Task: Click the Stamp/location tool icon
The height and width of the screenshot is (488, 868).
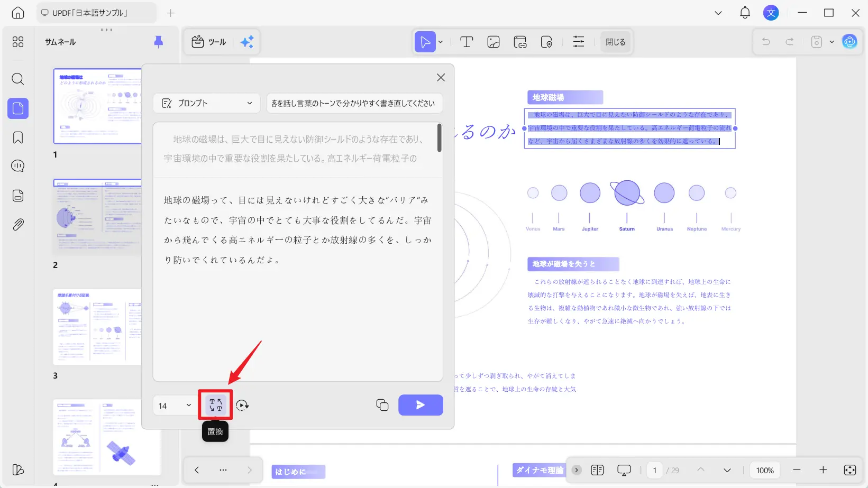Action: coord(547,42)
